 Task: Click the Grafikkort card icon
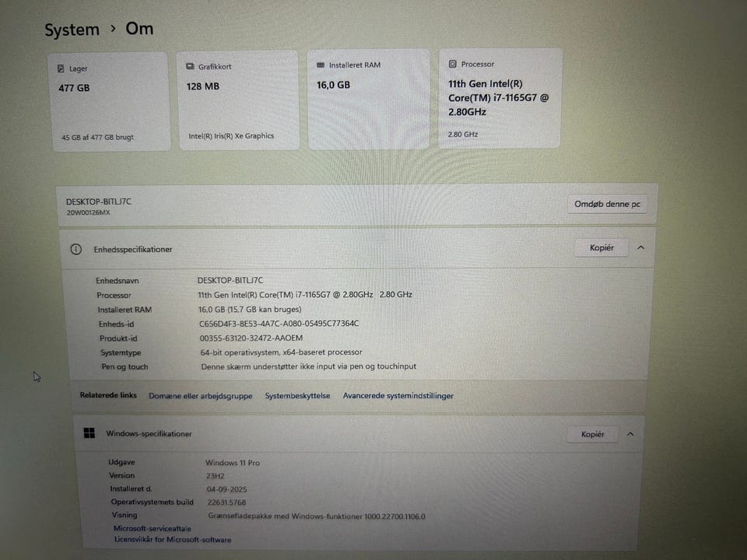(190, 67)
